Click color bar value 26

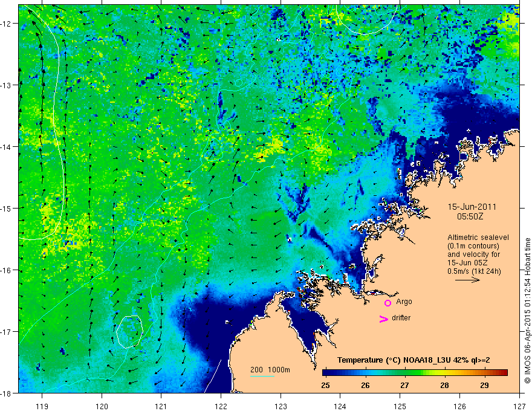point(365,385)
